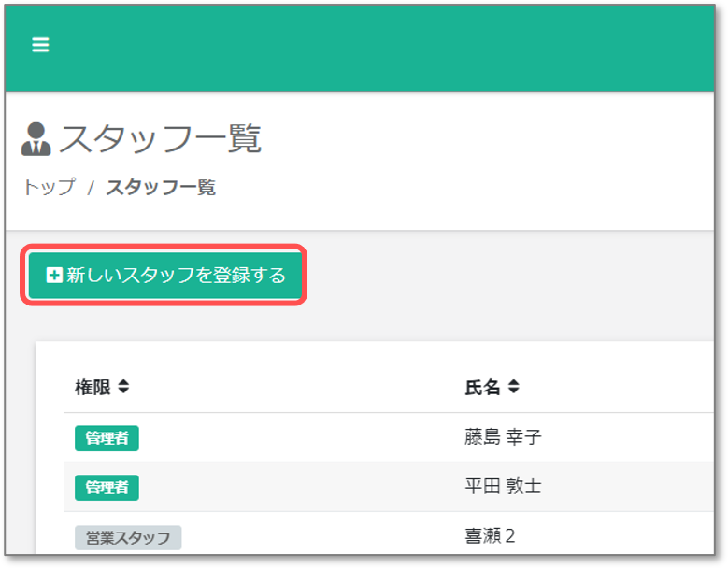Click スタッフ一覧 breadcrumb item
The width and height of the screenshot is (728, 568).
click(161, 188)
